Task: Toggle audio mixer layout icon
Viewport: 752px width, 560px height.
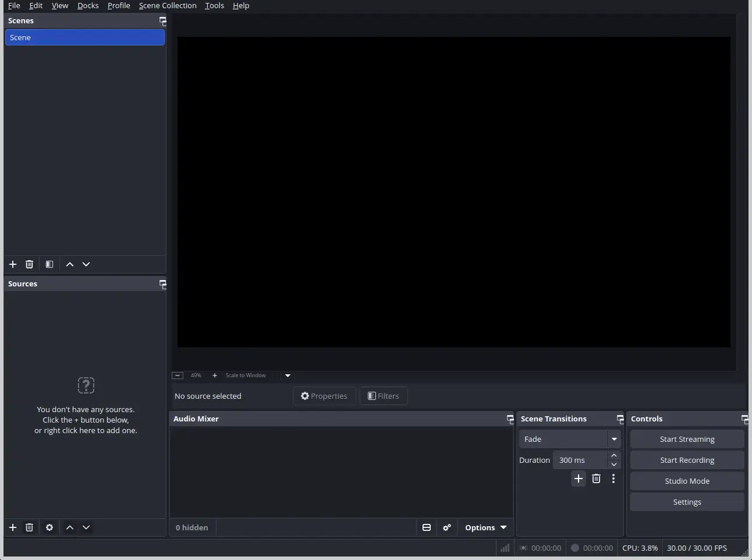Action: [x=427, y=527]
